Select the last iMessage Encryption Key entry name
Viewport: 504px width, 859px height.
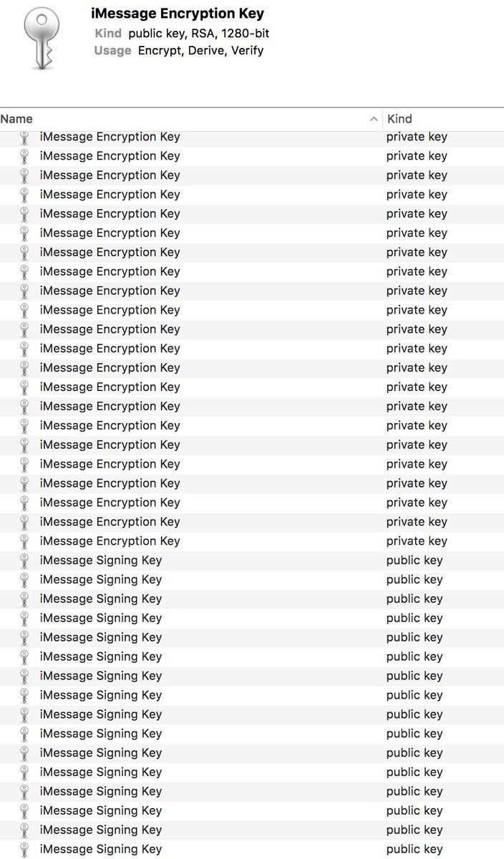click(110, 541)
